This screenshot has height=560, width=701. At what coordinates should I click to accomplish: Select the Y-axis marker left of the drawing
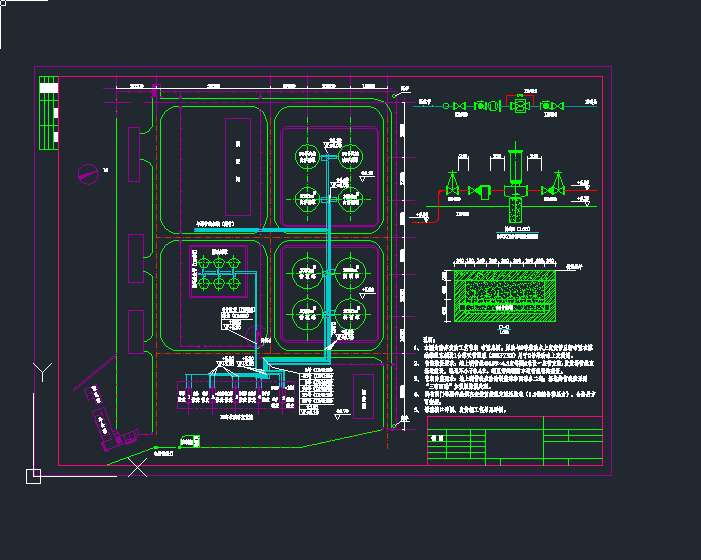point(42,373)
